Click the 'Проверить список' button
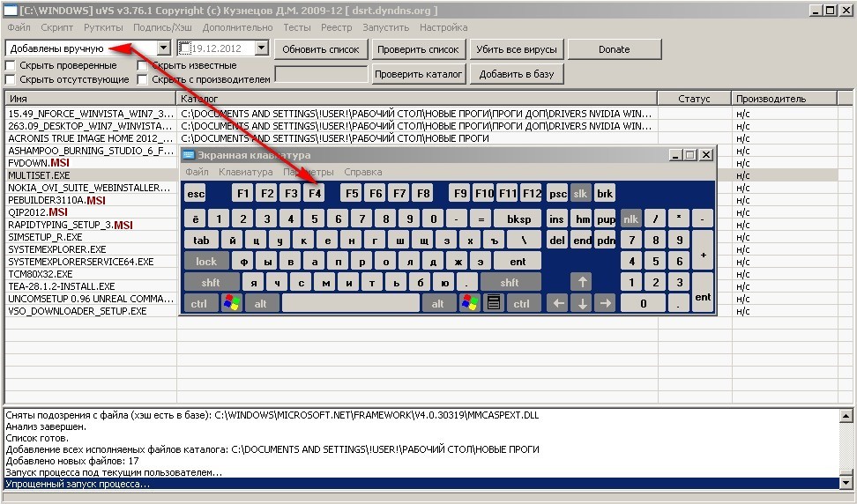 pyautogui.click(x=418, y=49)
